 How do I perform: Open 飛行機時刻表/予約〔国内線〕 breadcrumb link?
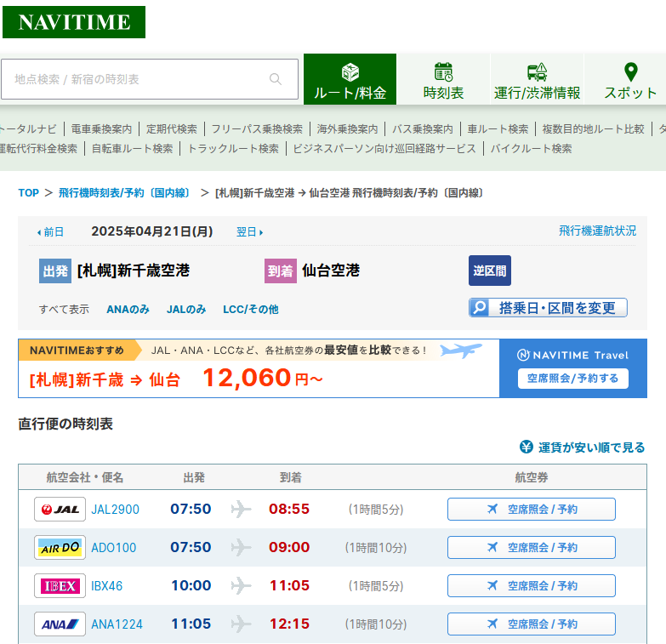pos(124,193)
